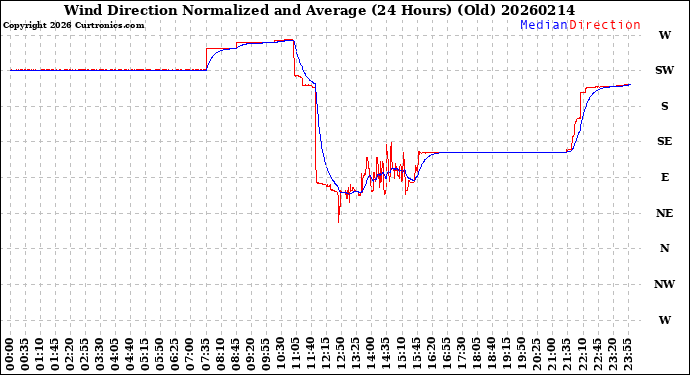Click the 17:30 time axis label

pos(461,355)
